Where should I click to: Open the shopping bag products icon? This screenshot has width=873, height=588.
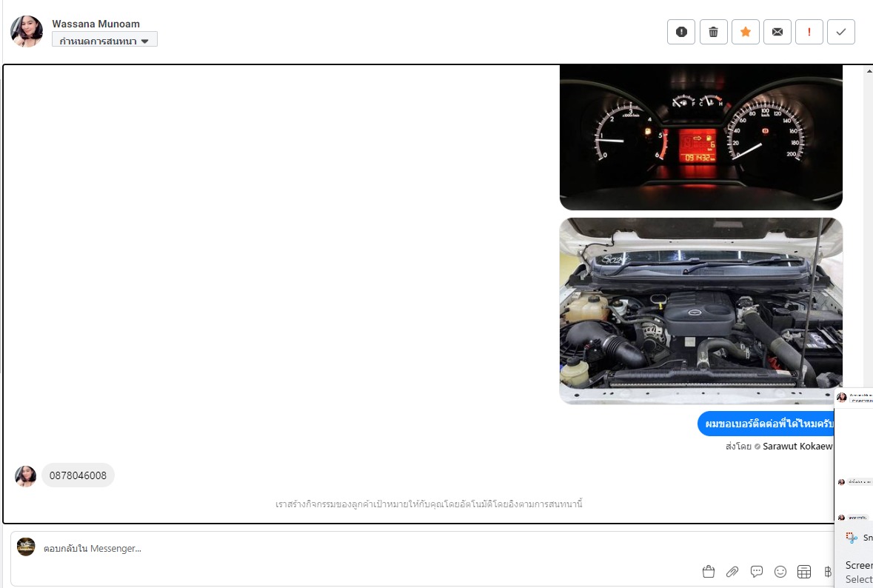tap(708, 571)
